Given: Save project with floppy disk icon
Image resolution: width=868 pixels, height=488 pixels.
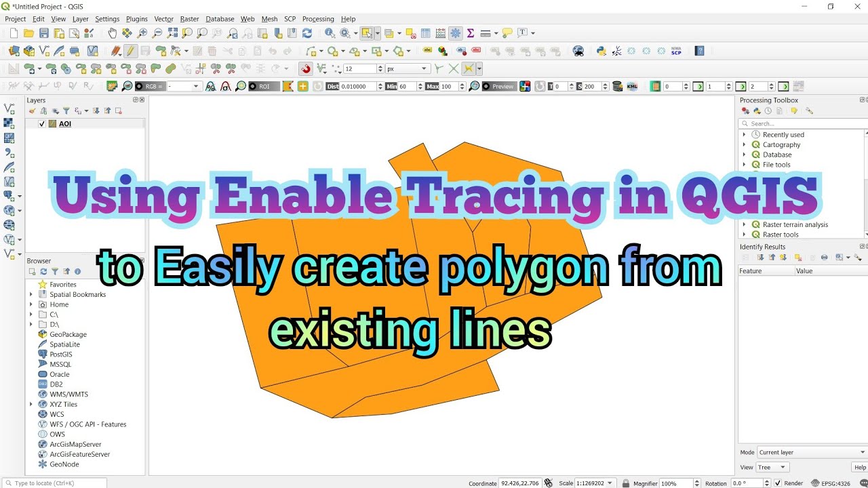Looking at the screenshot, I should 44,33.
